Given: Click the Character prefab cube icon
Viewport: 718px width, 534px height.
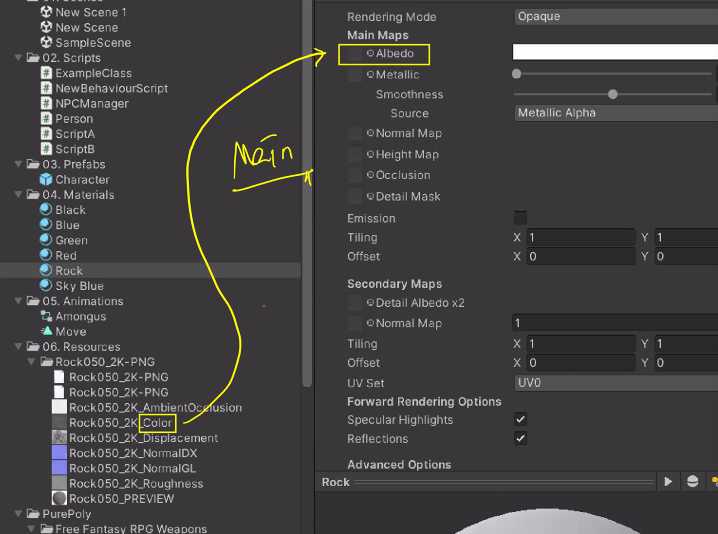Looking at the screenshot, I should (46, 180).
